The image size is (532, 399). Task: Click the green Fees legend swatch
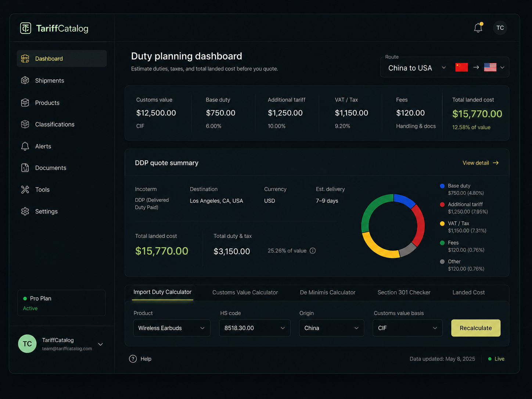442,243
